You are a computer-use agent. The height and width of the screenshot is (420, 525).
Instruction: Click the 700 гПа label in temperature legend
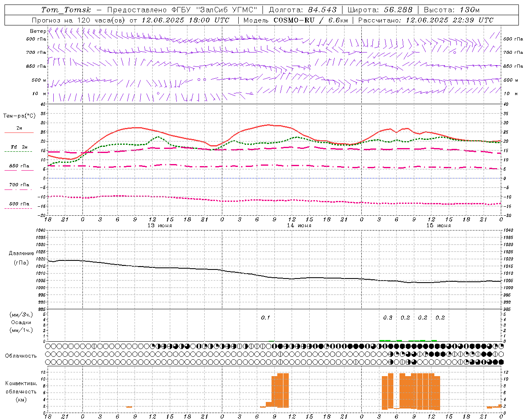pos(19,185)
